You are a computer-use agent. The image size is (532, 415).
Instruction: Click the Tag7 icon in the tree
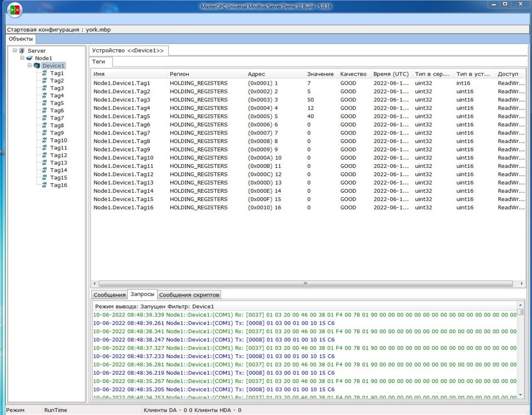point(44,118)
